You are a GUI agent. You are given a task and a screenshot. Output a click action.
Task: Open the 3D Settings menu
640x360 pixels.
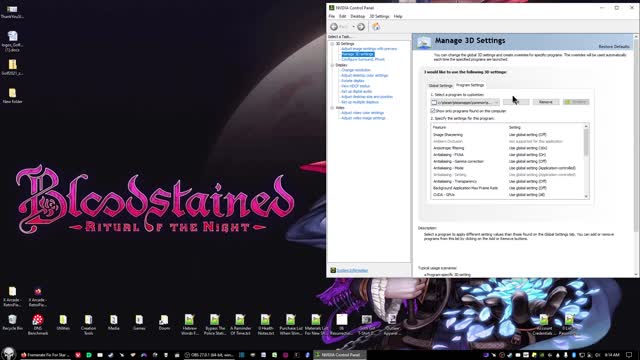tap(379, 16)
